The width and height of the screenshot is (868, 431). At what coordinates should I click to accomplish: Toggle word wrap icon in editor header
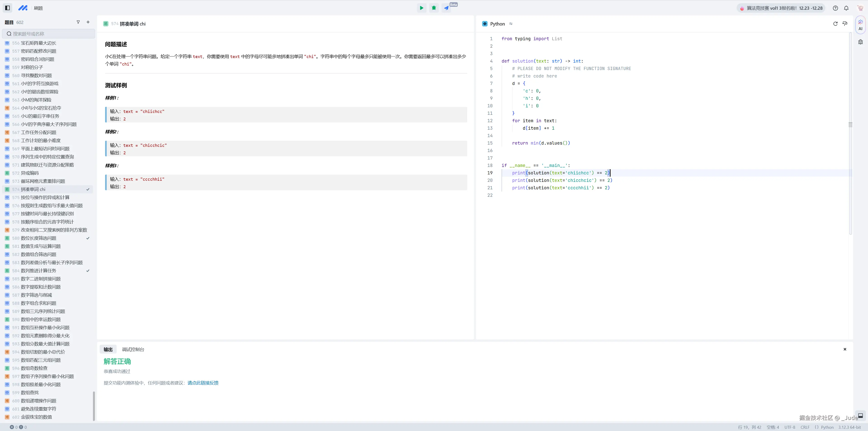click(x=845, y=24)
